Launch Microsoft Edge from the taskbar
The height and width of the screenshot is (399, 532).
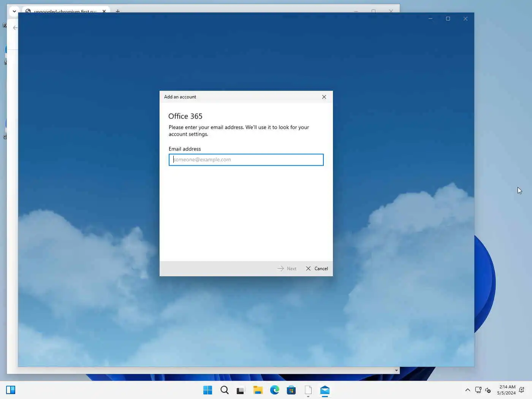(x=275, y=390)
